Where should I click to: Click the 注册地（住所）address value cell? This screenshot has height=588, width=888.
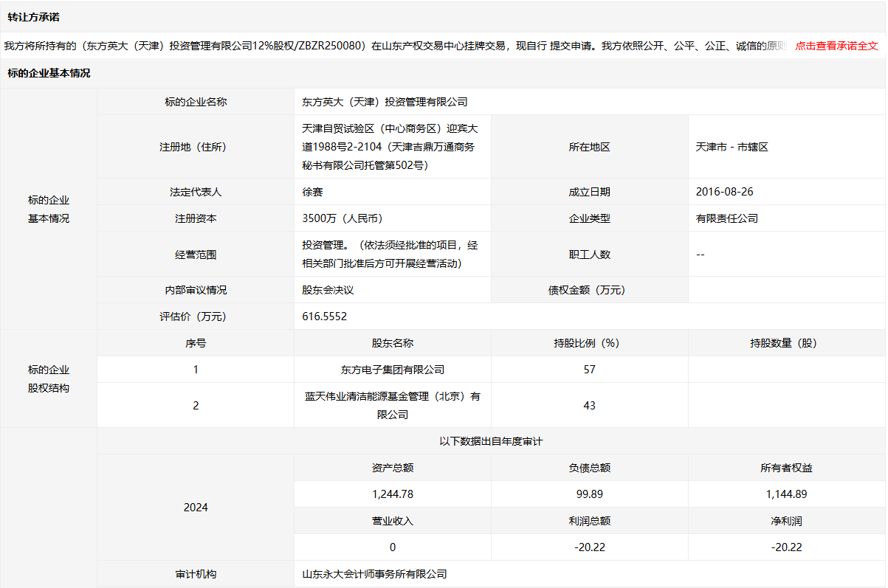click(x=388, y=147)
